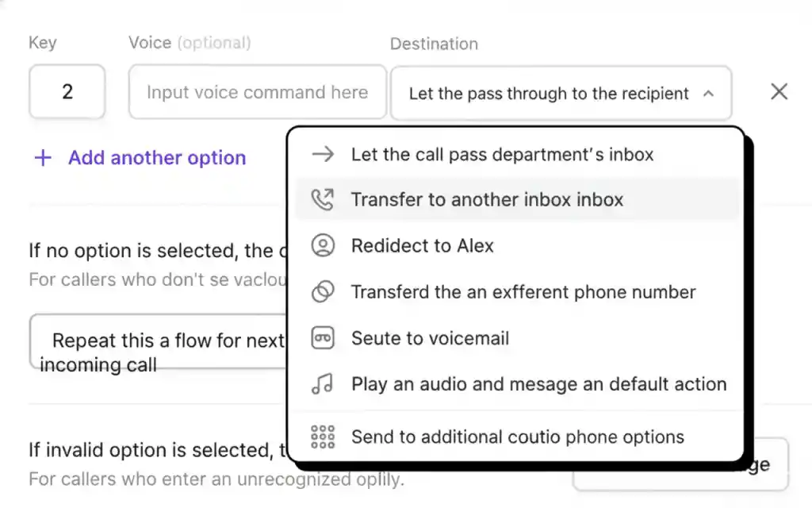The width and height of the screenshot is (812, 508).
Task: Click the voicemail cassette icon
Action: tap(323, 338)
